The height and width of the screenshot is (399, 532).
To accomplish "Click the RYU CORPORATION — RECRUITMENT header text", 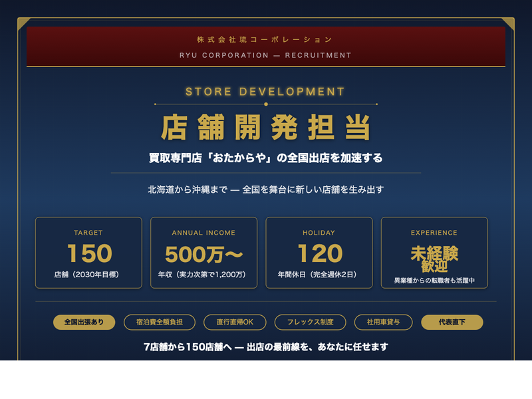I will coord(265,55).
